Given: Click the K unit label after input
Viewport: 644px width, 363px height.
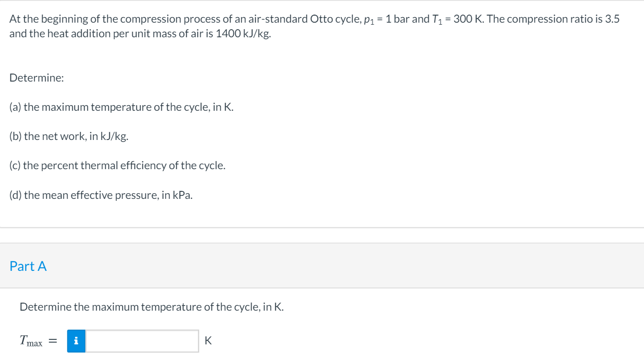Looking at the screenshot, I should [208, 341].
